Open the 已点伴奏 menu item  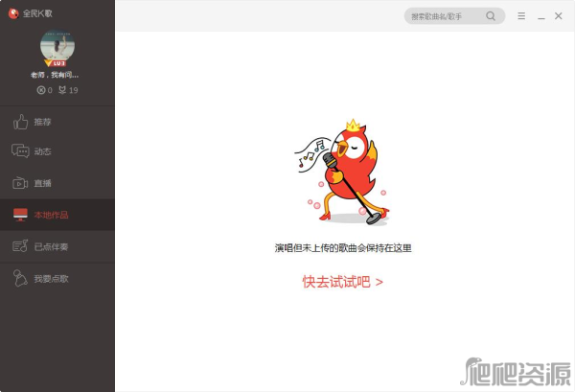[57, 246]
